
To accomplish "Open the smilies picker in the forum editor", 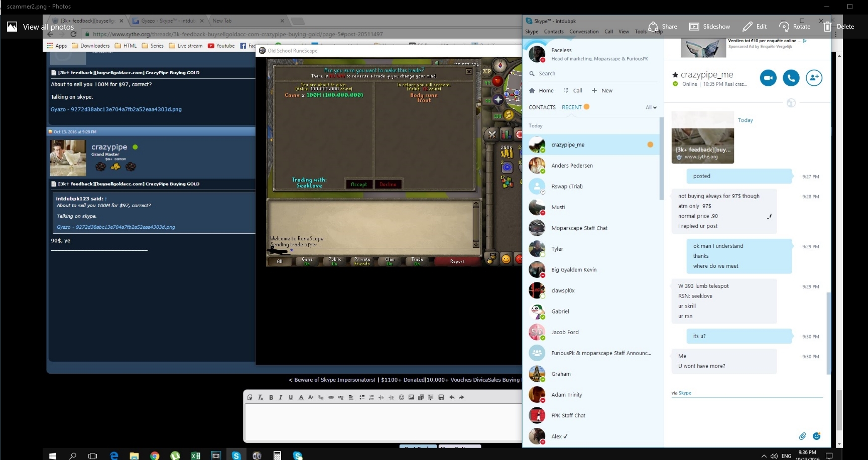I will (x=401, y=397).
